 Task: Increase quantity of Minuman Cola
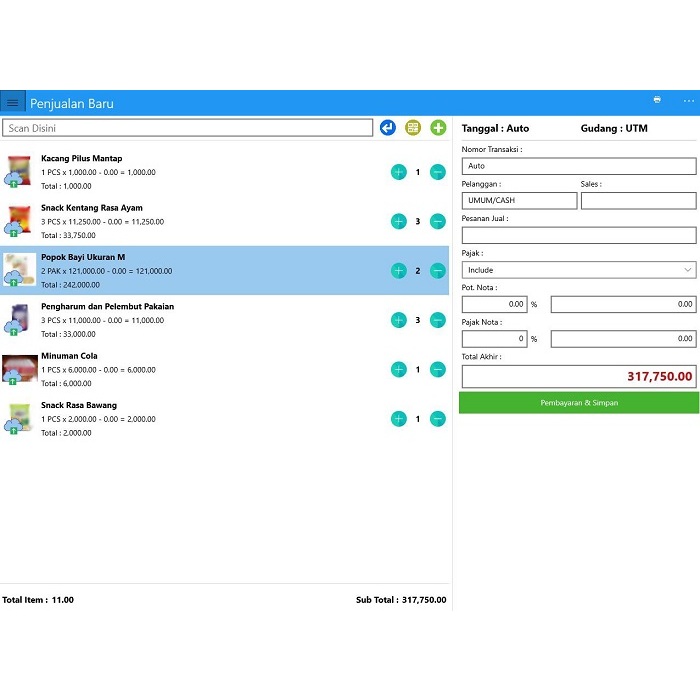click(x=399, y=369)
